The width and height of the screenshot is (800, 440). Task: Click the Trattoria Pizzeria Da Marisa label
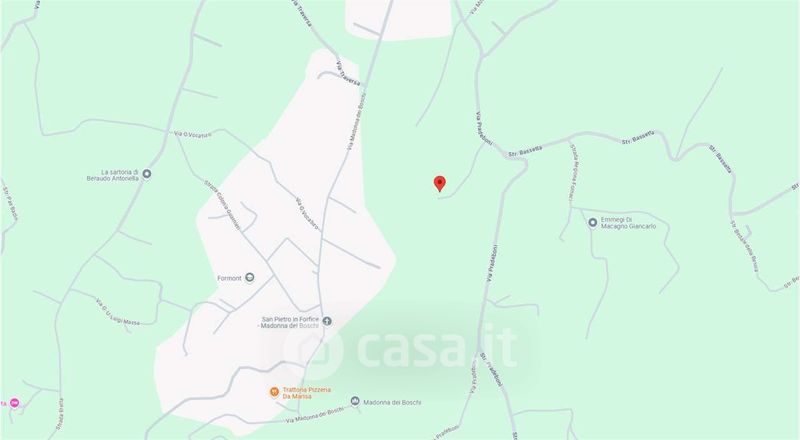pos(307,393)
